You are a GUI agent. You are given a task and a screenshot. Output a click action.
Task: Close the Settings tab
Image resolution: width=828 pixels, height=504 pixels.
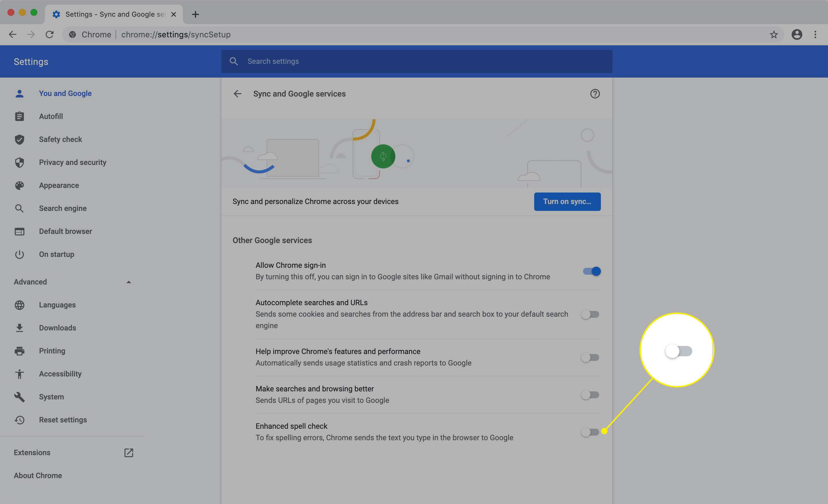coord(173,14)
